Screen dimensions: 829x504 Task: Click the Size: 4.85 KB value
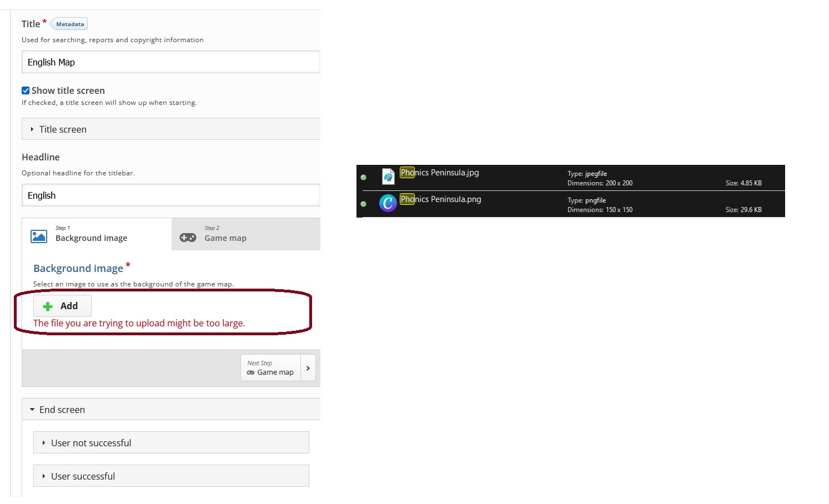click(743, 183)
